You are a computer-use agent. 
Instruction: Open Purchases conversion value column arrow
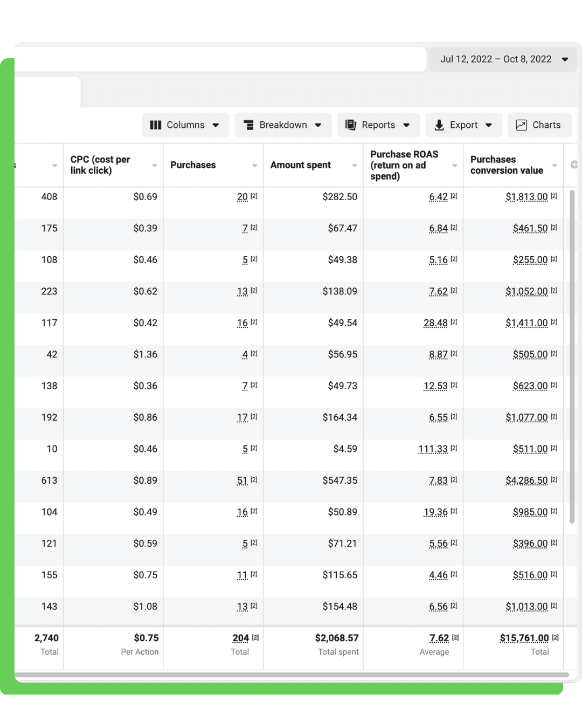coord(555,166)
